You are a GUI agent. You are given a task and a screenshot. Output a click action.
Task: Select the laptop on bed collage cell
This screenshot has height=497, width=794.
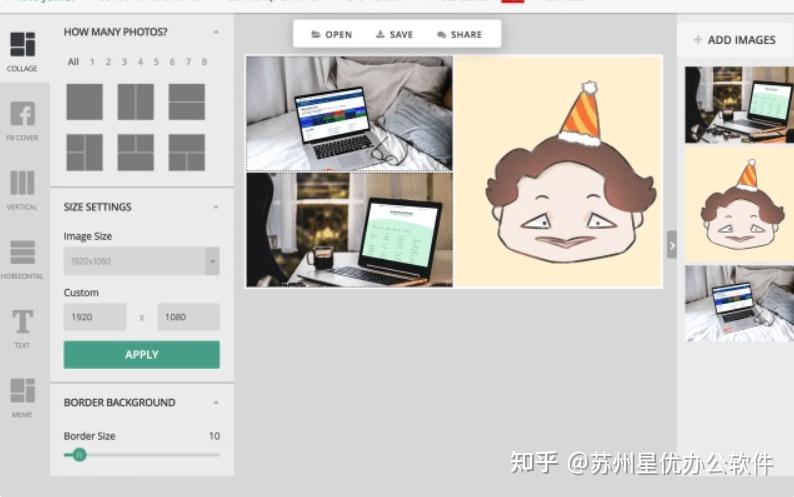[x=349, y=114]
